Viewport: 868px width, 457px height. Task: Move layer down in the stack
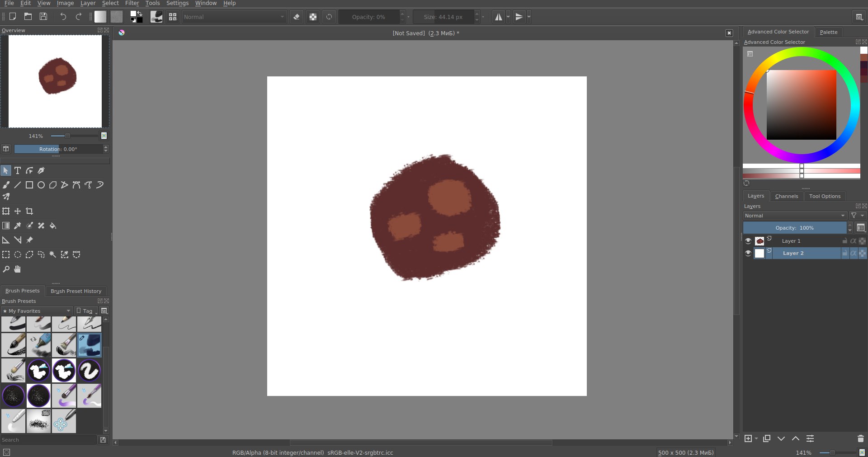point(781,438)
